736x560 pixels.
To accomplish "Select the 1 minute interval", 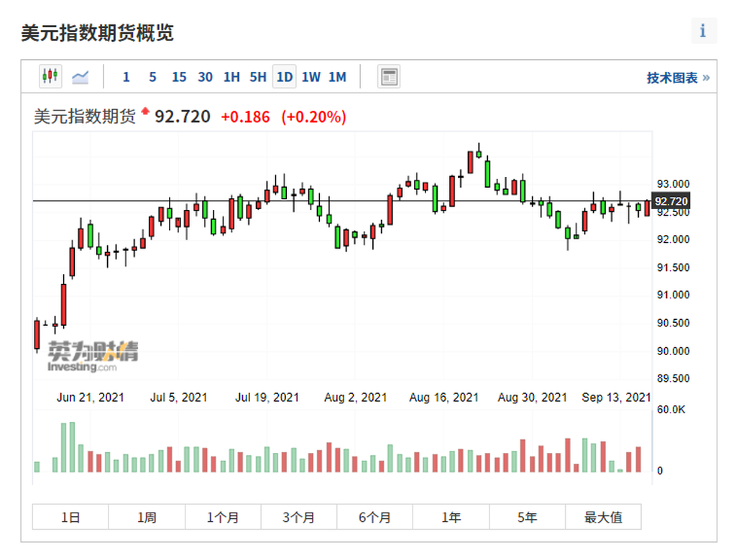I will (126, 77).
